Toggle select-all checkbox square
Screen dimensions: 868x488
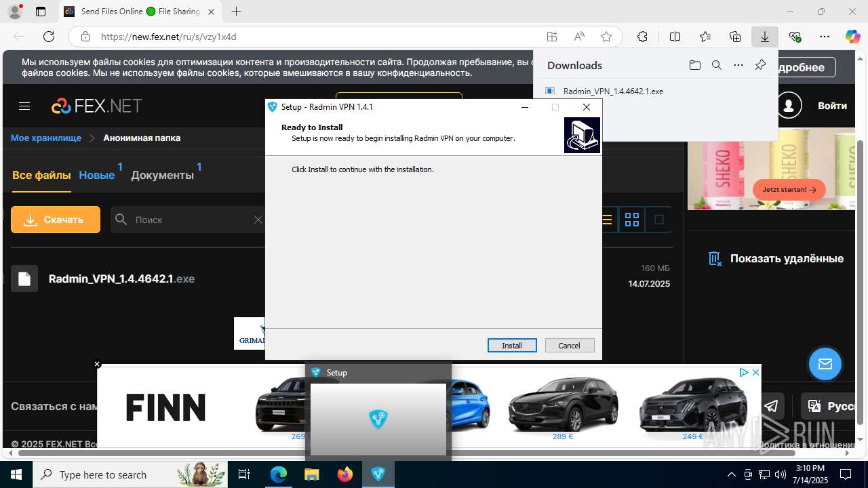pyautogui.click(x=658, y=220)
